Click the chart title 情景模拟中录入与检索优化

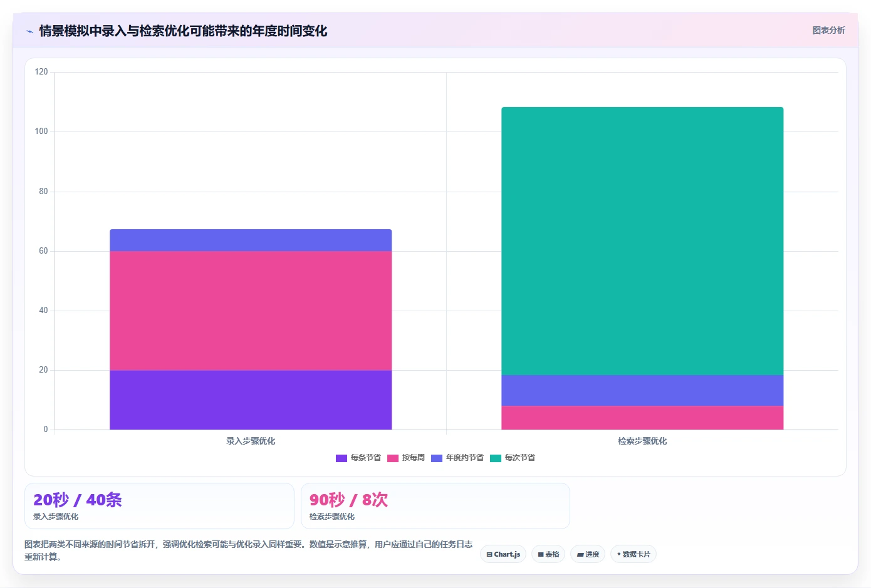[183, 31]
